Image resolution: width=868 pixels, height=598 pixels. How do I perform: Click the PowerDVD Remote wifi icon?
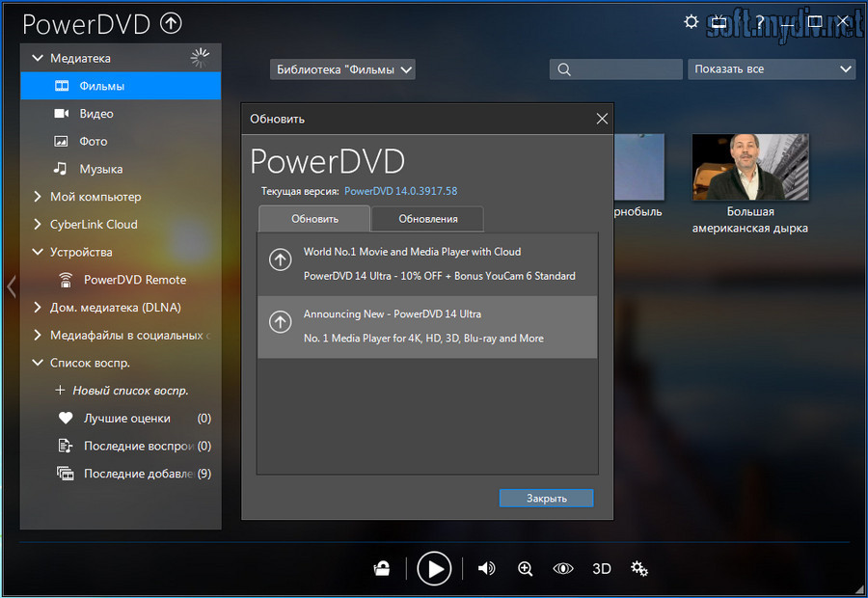pos(66,280)
